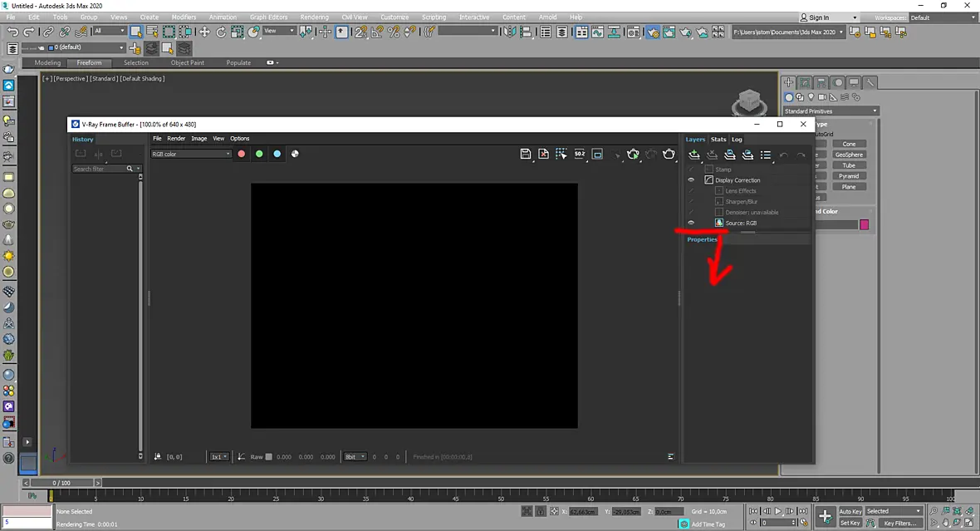Click the region render icon in VFB
Screen dimensions: 980x531
[x=561, y=154]
